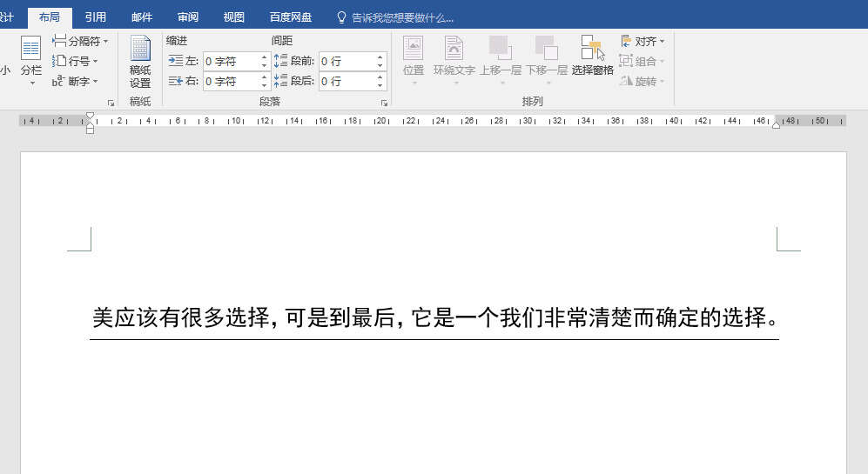This screenshot has height=474, width=868.
Task: Click the first line indent ruler marker
Action: pyautogui.click(x=90, y=117)
